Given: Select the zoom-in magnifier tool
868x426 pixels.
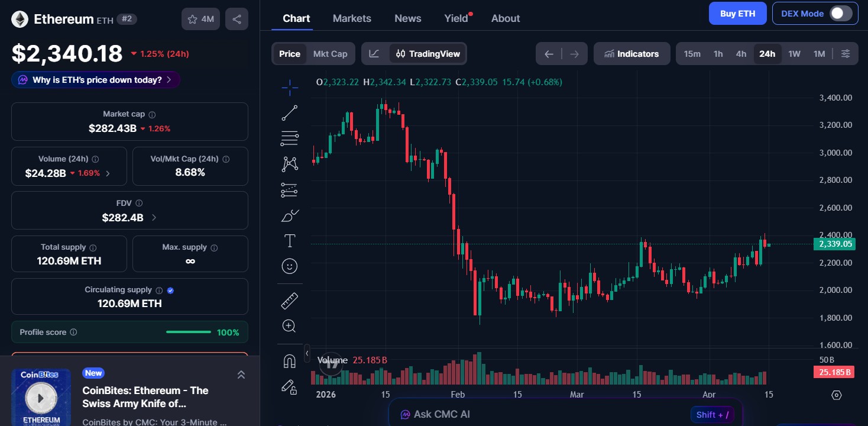Looking at the screenshot, I should pos(290,325).
